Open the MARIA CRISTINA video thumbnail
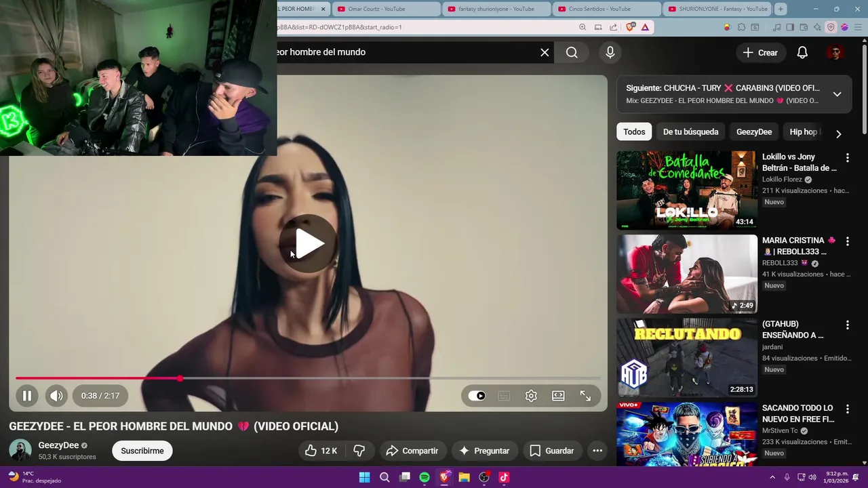Image resolution: width=868 pixels, height=488 pixels. pos(686,274)
